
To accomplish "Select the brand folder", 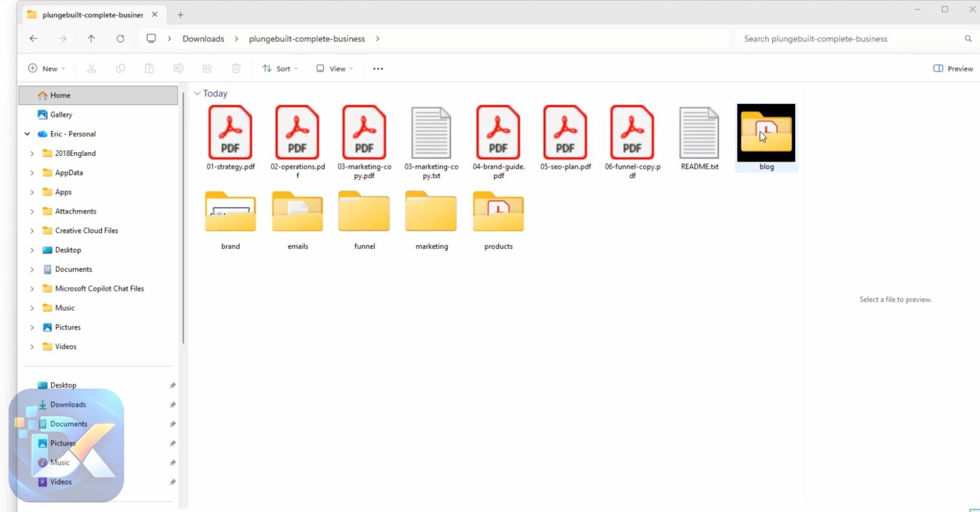I will [230, 221].
